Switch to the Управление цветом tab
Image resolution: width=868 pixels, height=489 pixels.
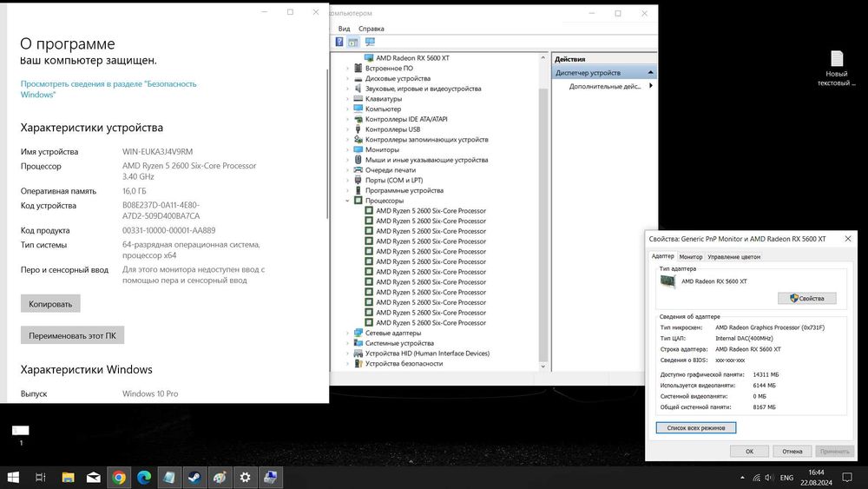click(x=733, y=257)
